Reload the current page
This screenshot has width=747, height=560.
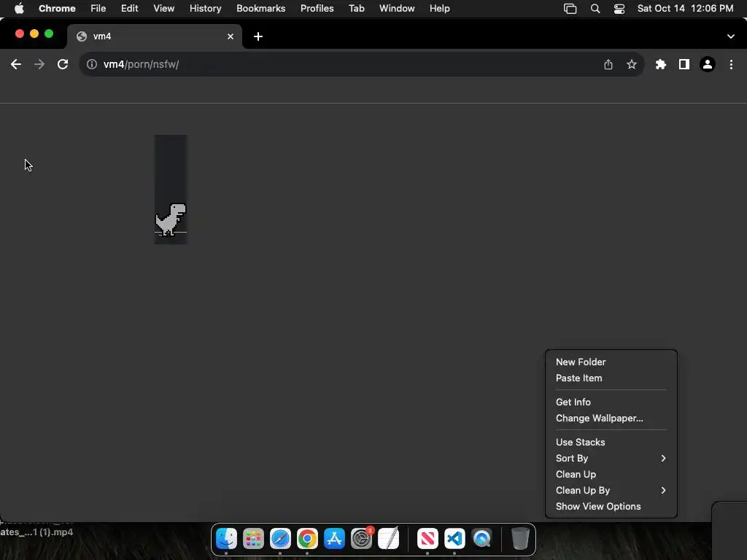63,64
